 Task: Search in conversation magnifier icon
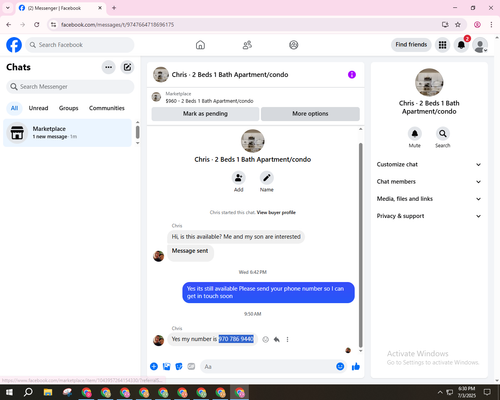point(443,134)
